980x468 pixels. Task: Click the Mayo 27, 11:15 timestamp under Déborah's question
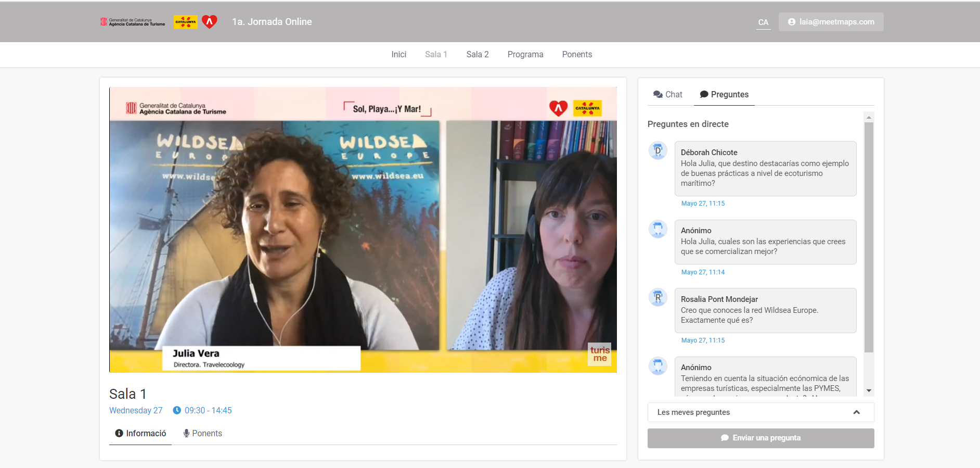click(703, 204)
